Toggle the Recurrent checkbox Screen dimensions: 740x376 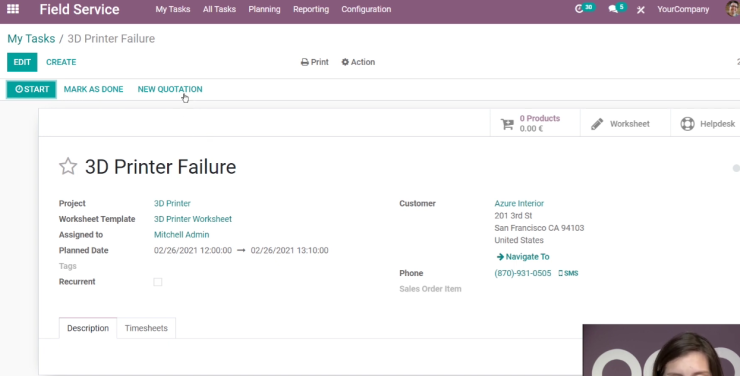click(x=158, y=282)
